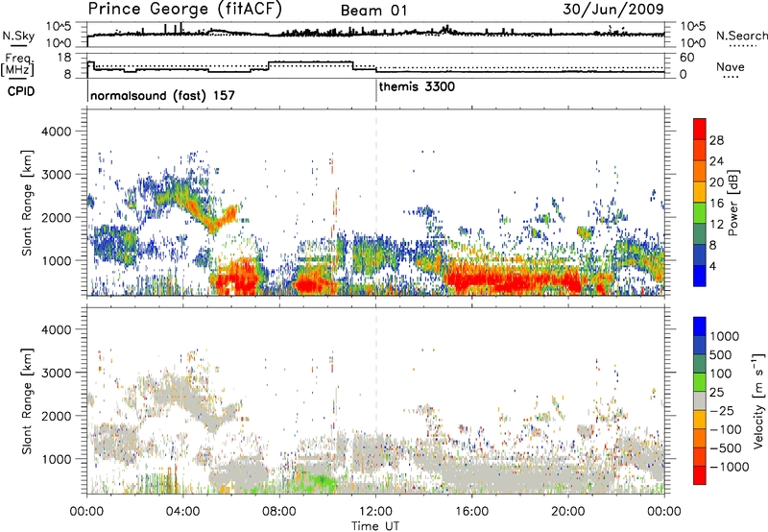Click the "24" tick on the Power colorbar
The width and height of the screenshot is (768, 532).
click(x=716, y=161)
